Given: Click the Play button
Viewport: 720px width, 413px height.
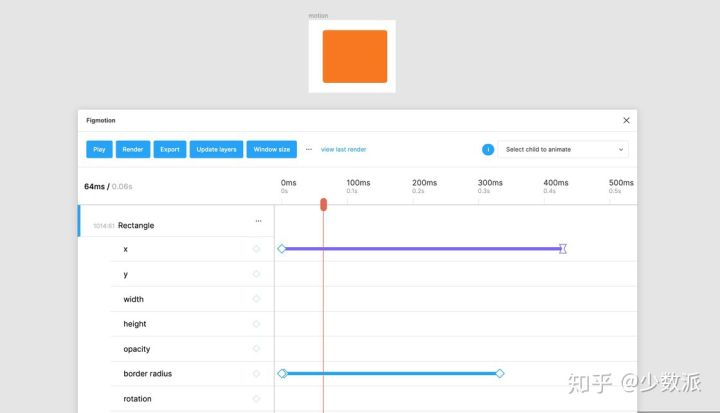Looking at the screenshot, I should pyautogui.click(x=99, y=149).
